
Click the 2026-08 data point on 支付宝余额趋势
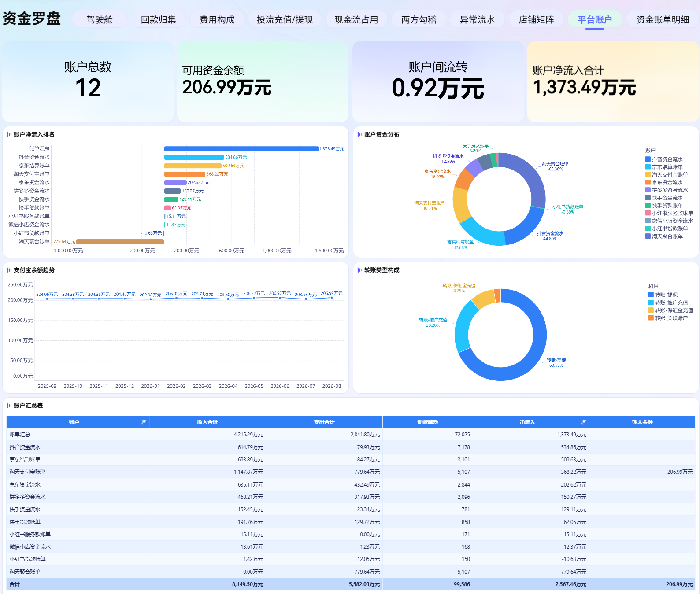tap(332, 298)
